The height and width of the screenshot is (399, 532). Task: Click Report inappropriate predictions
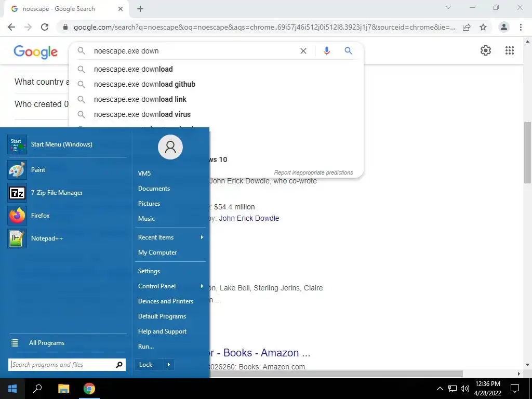click(313, 172)
